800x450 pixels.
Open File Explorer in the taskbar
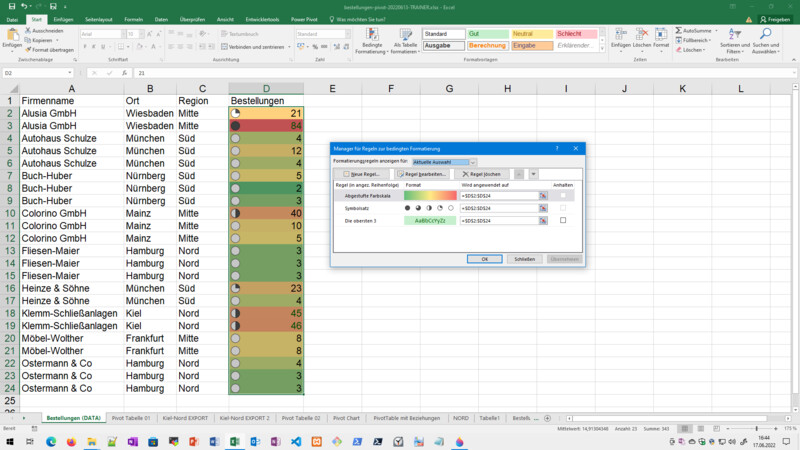(x=92, y=441)
